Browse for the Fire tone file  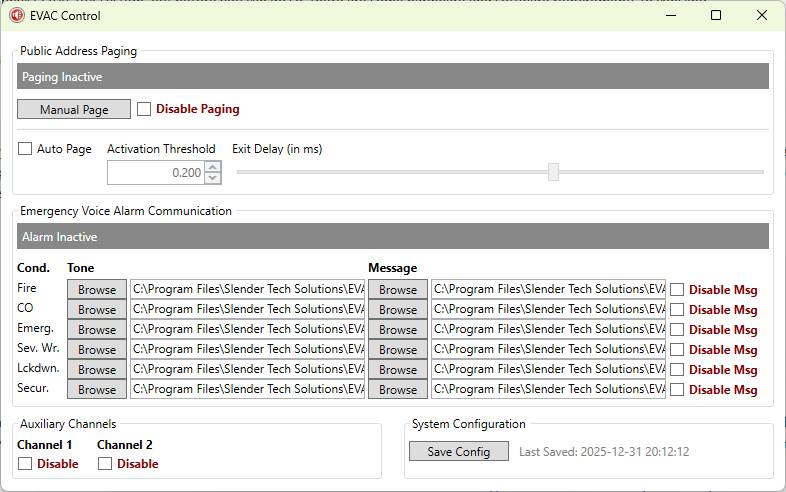[x=97, y=290]
